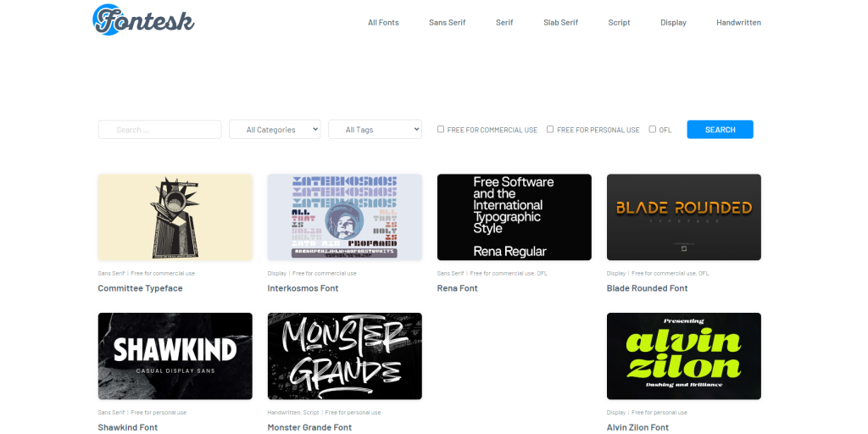Click Free for personal use under Shawkind

click(159, 413)
